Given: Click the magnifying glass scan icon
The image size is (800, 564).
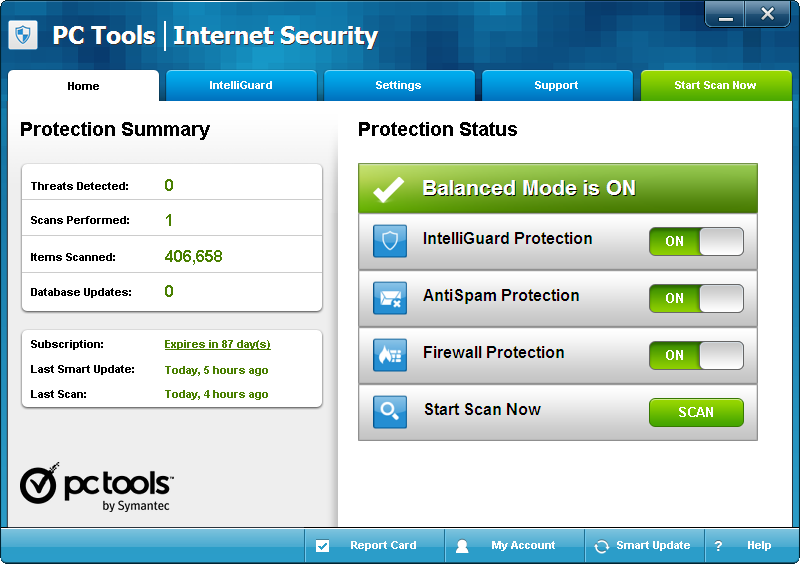Looking at the screenshot, I should coord(390,412).
